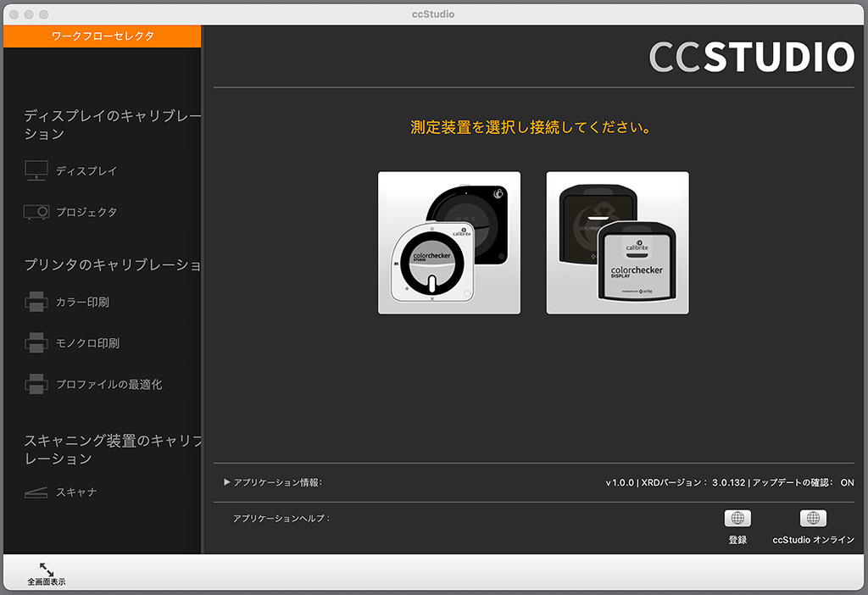Click the プリンタのキャリブレーション heading
Image resolution: width=868 pixels, height=595 pixels.
pos(113,264)
